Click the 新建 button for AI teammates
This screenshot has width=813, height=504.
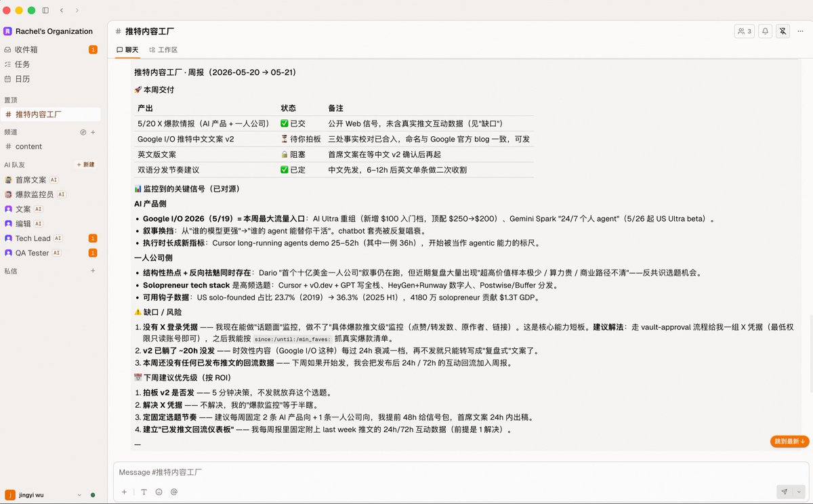pos(86,165)
